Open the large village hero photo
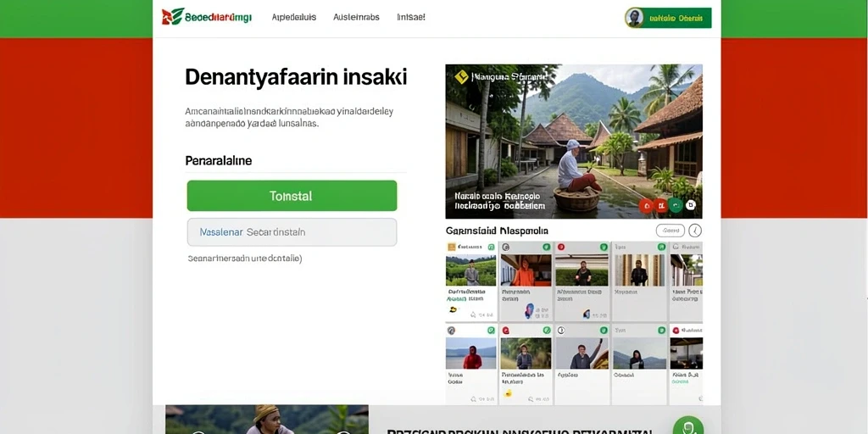The width and height of the screenshot is (868, 434). click(574, 142)
